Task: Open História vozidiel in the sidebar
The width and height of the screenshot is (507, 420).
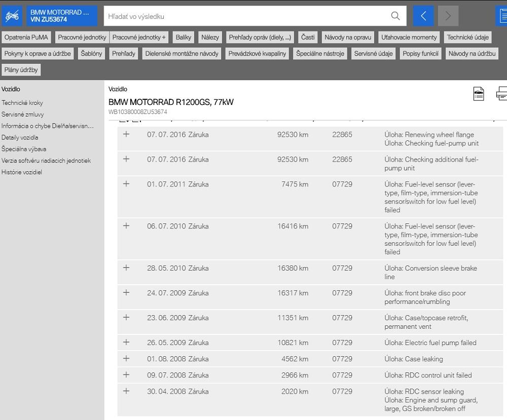Action: pyautogui.click(x=22, y=172)
